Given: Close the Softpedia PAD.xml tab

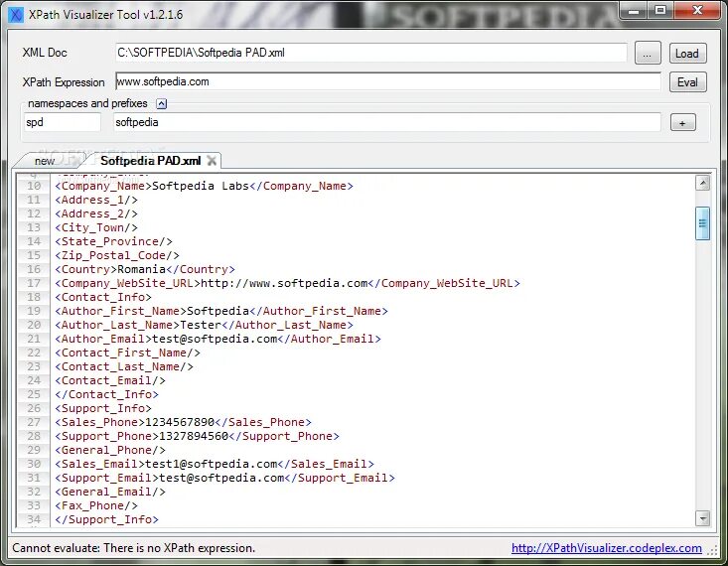Looking at the screenshot, I should tap(212, 161).
